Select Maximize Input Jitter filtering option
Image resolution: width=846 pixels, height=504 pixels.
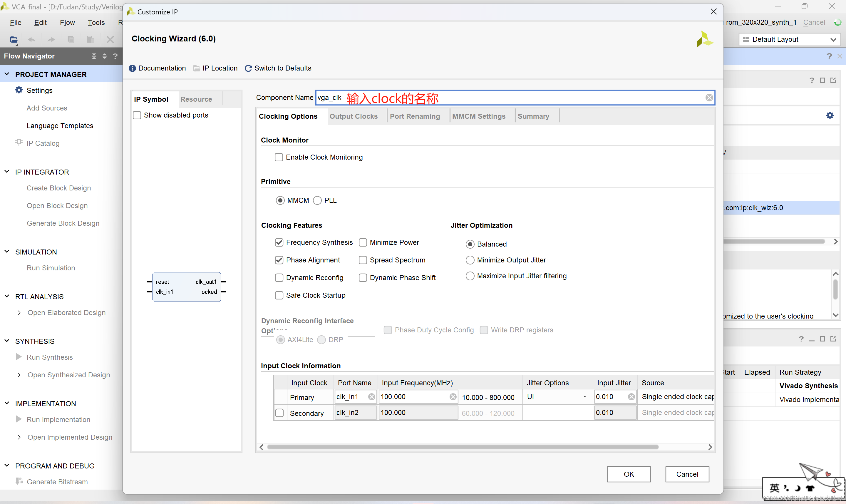tap(470, 276)
